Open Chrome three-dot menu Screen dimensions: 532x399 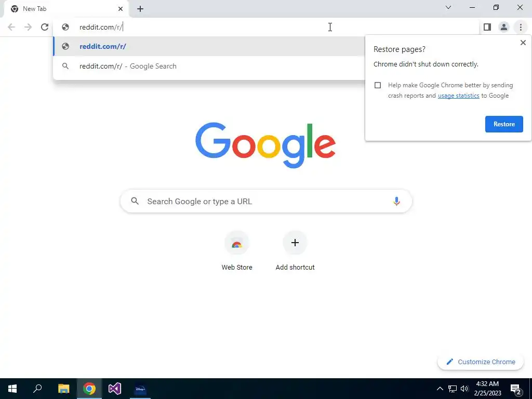(521, 27)
